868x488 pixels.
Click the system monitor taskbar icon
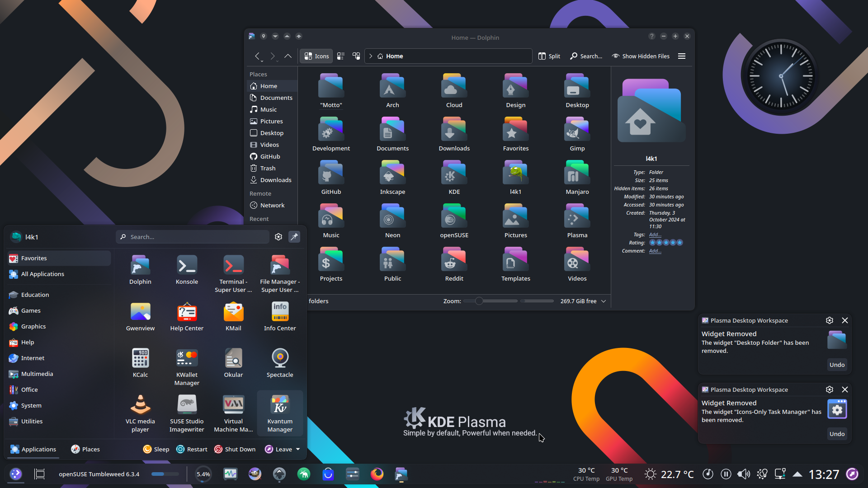pyautogui.click(x=231, y=474)
